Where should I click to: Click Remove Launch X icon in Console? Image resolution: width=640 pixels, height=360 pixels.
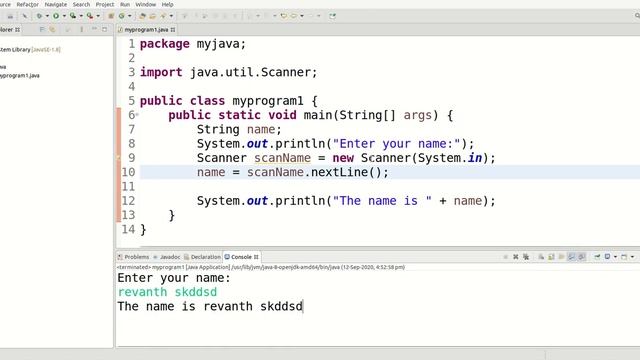click(516, 257)
